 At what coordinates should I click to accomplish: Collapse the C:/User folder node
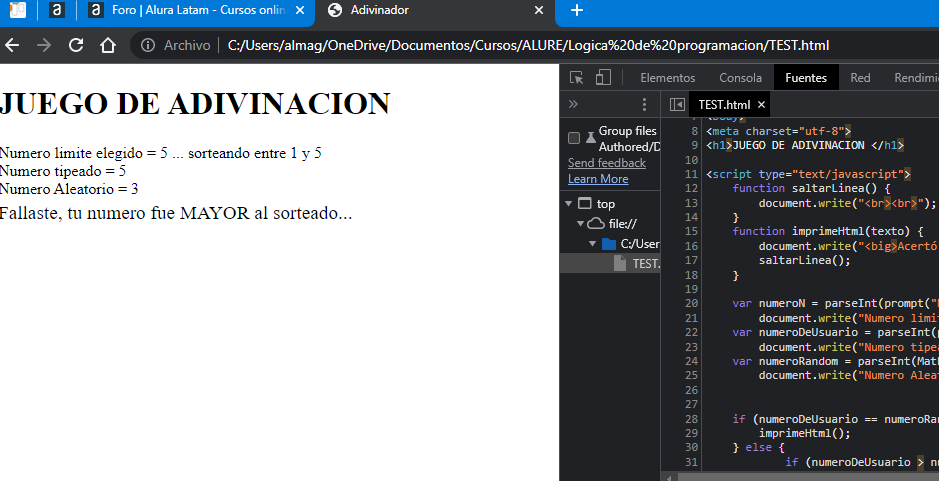tap(592, 244)
